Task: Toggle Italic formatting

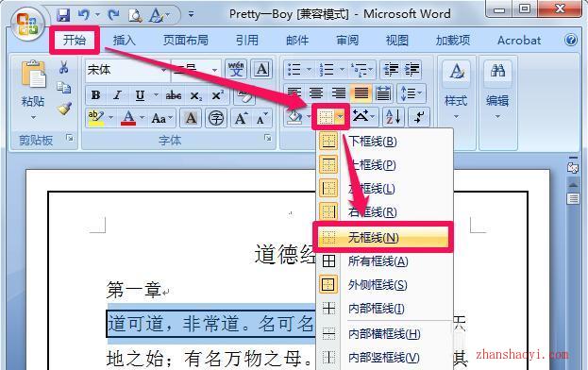Action: pyautogui.click(x=117, y=95)
